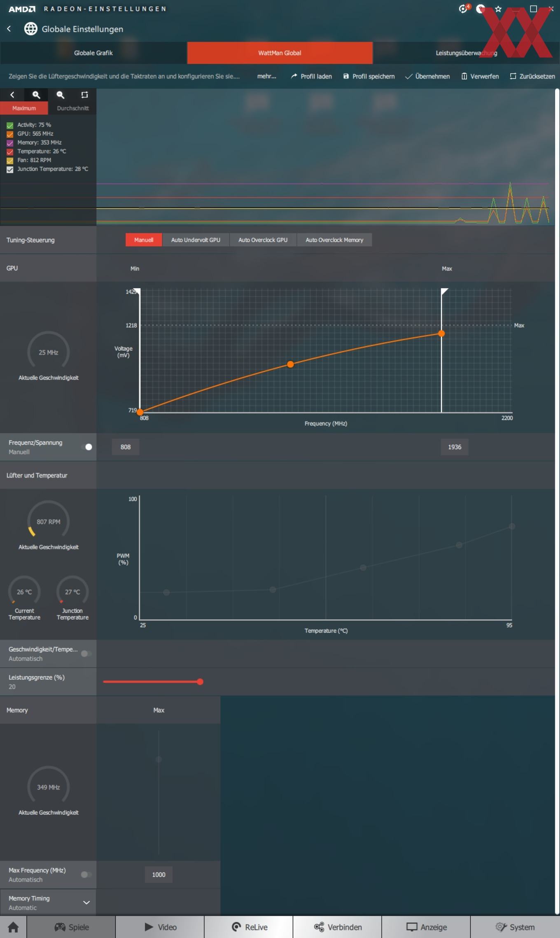Click the ReLive logo icon
Viewport: 560px width, 938px height.
point(236,927)
